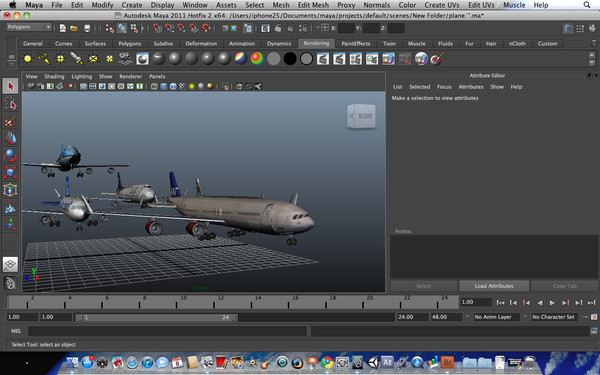Screen dimensions: 600x375
Task: Toggle wireframe on shaded display
Action: click(x=173, y=86)
